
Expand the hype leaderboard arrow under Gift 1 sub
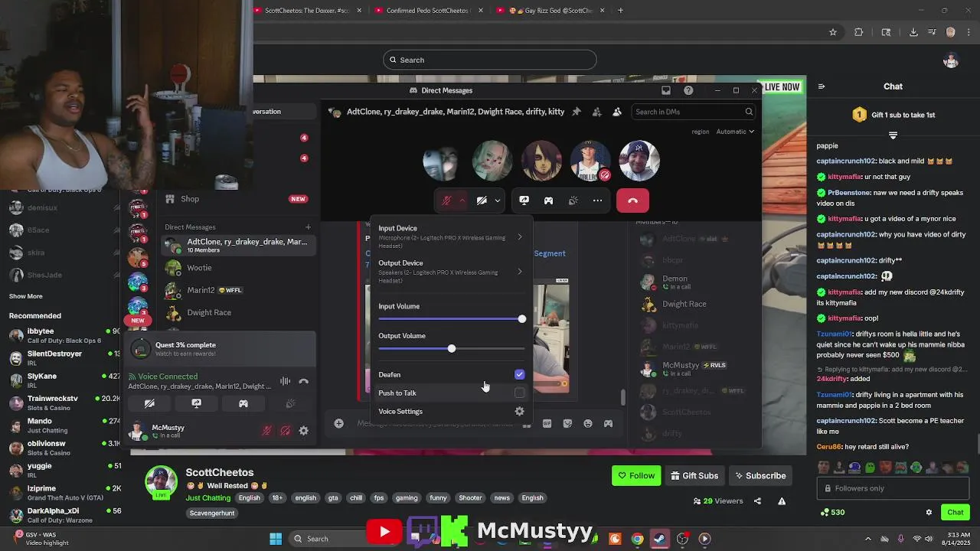(x=893, y=135)
